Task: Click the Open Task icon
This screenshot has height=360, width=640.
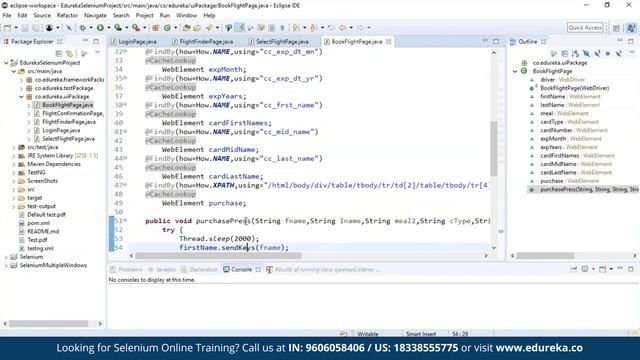Action: coord(197,28)
